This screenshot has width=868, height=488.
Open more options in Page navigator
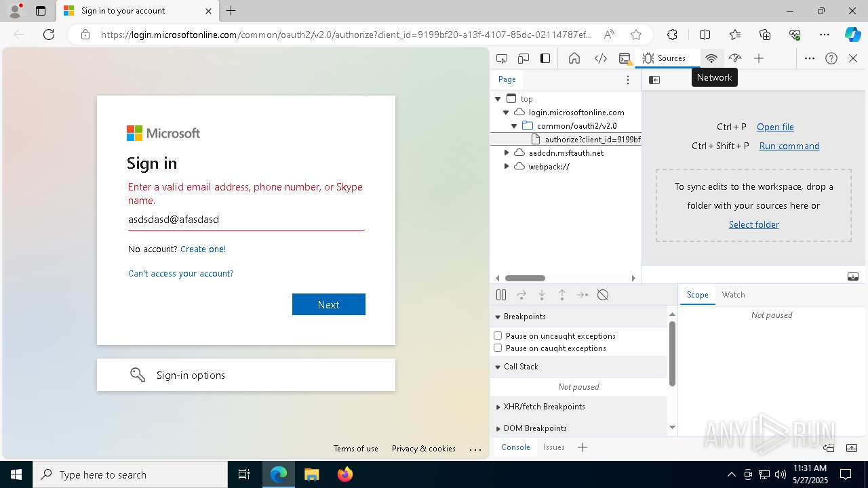tap(628, 80)
